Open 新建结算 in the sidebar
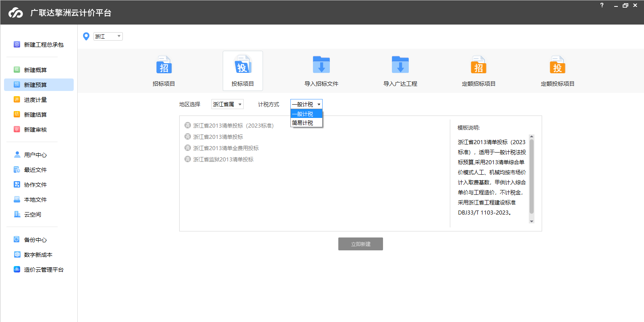 35,115
